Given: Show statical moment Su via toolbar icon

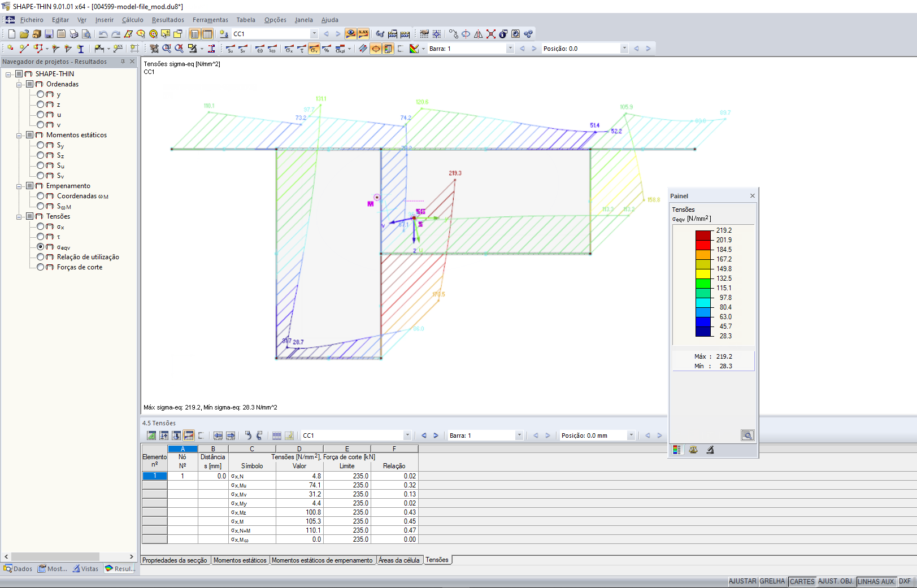Looking at the screenshot, I should (x=230, y=49).
